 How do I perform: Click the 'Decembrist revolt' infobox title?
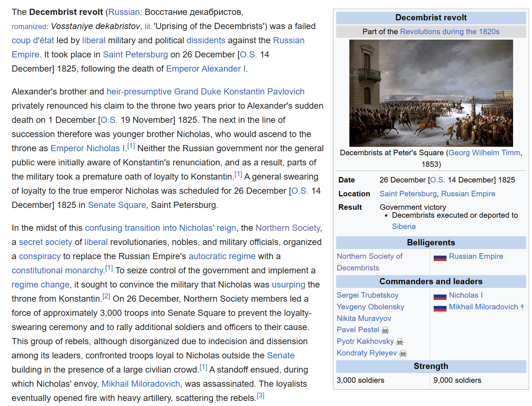click(x=431, y=18)
